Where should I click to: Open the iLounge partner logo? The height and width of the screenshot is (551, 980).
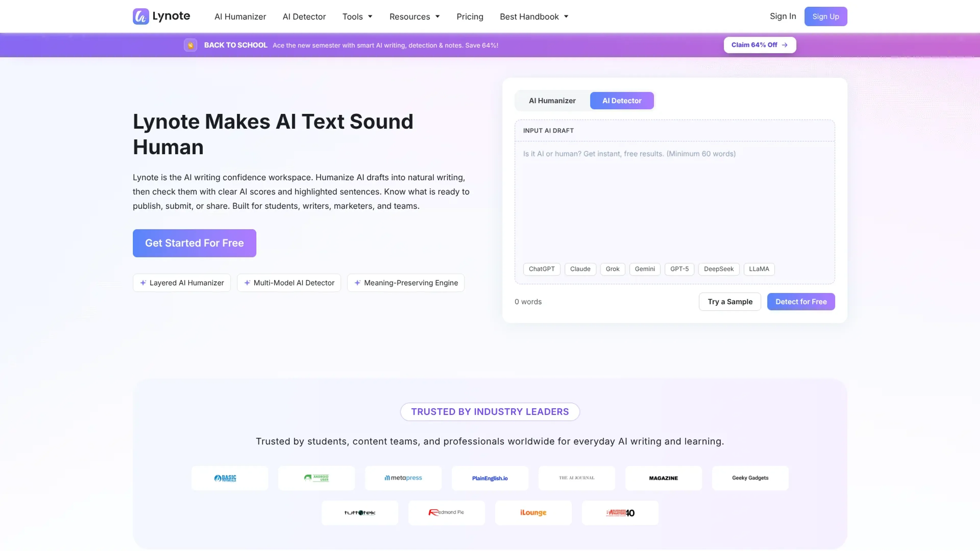point(533,512)
